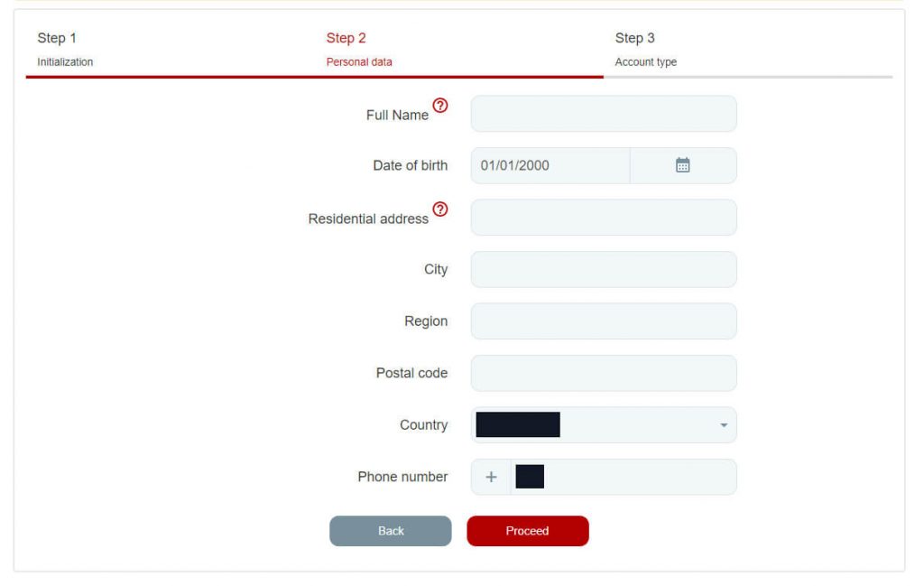Click into the City field

603,269
